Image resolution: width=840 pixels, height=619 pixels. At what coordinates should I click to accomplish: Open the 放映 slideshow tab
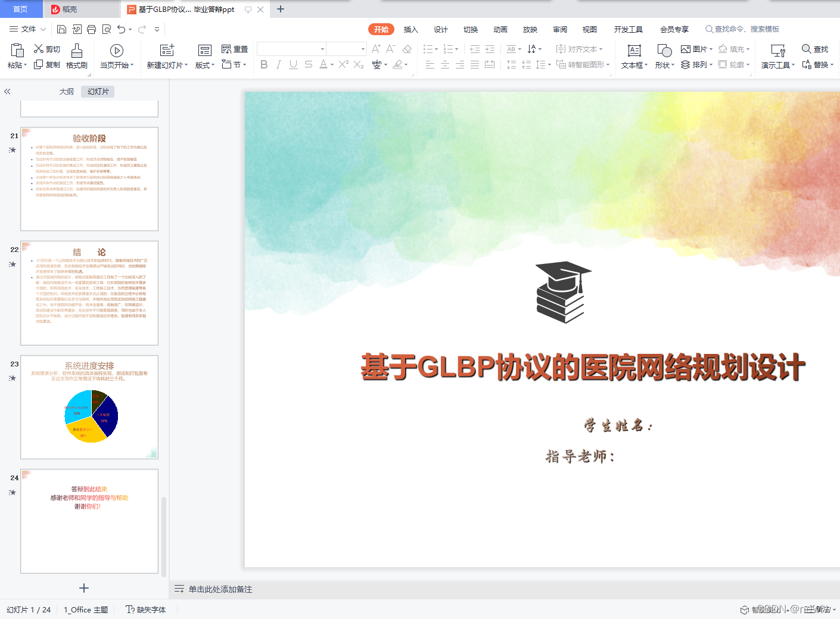coord(530,29)
